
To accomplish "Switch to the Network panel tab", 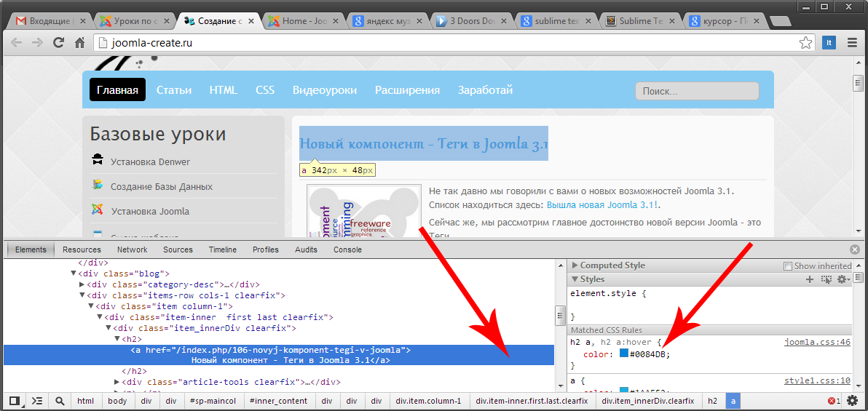I will pos(132,250).
